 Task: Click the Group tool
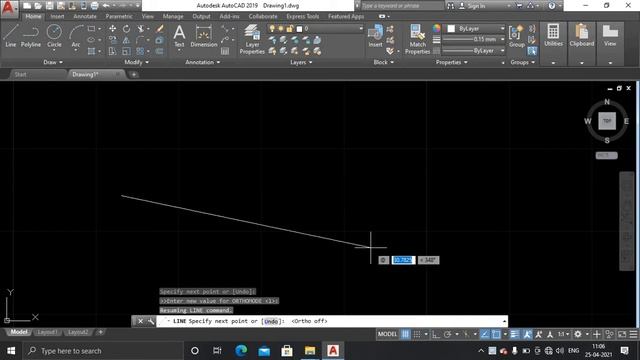(516, 36)
